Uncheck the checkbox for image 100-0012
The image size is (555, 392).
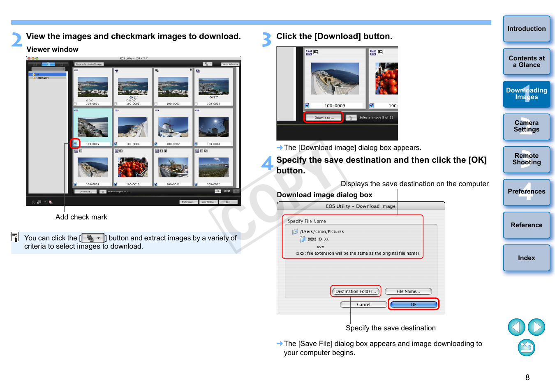point(196,184)
